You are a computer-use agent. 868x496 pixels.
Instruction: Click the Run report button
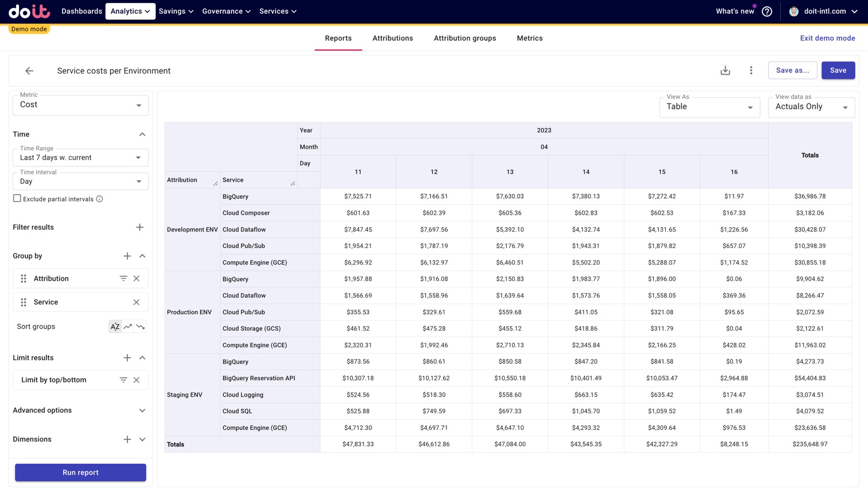pos(80,472)
